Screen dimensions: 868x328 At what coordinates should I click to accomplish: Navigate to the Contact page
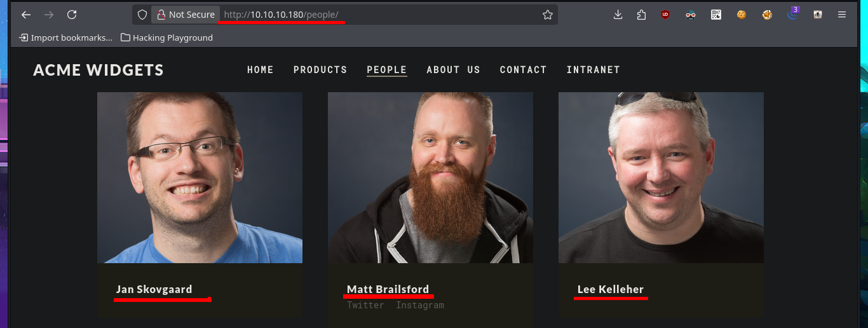(x=523, y=70)
